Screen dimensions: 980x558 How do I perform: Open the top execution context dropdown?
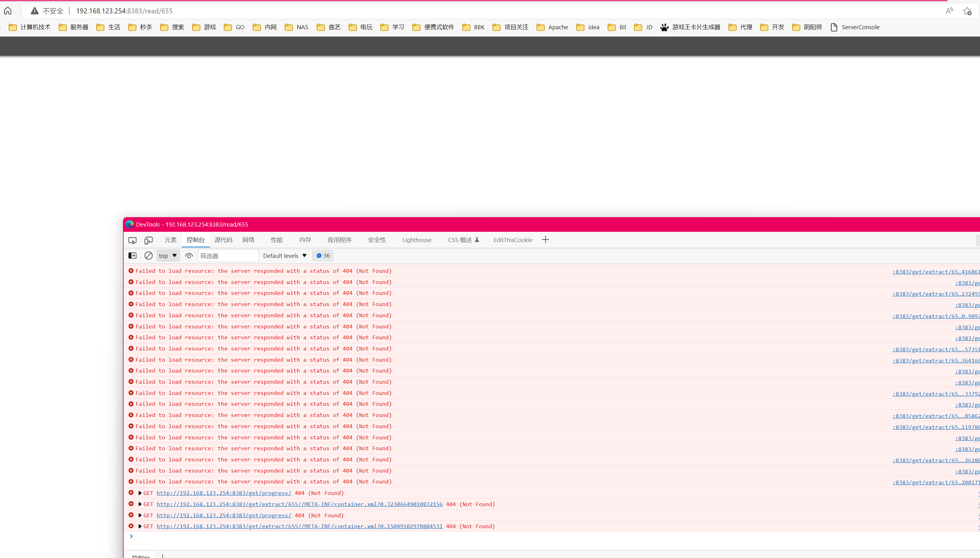[x=167, y=255]
